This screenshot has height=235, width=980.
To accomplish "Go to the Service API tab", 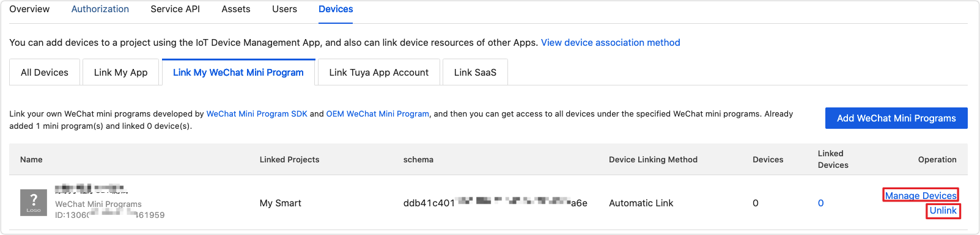I will tap(175, 9).
